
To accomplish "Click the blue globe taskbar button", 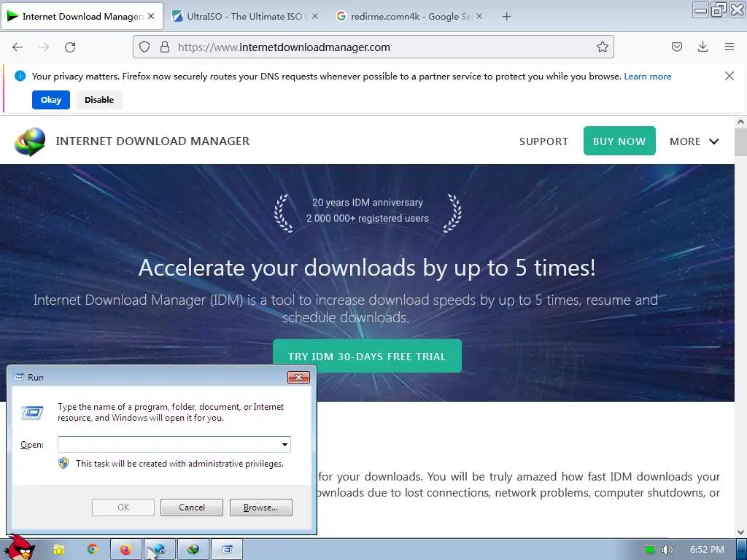I will click(x=160, y=550).
